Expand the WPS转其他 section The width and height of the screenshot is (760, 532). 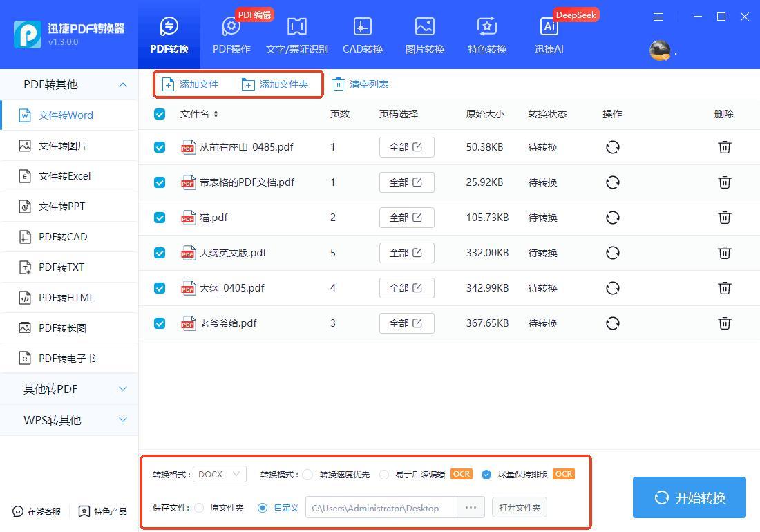[x=69, y=420]
